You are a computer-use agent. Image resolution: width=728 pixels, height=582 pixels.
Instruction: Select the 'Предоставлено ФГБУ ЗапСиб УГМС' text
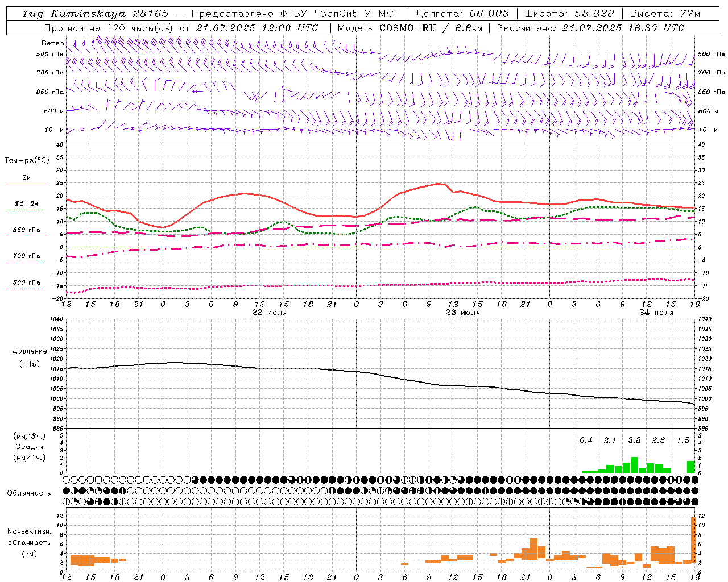[x=296, y=14]
